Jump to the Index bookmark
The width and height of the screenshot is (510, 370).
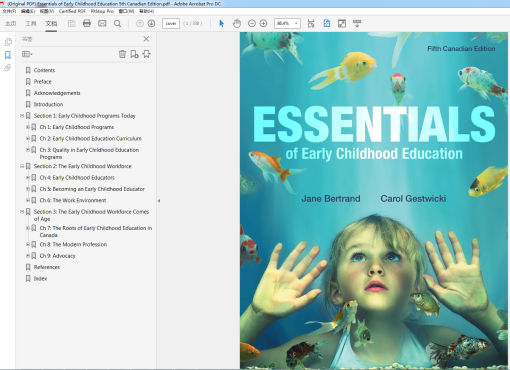tap(40, 278)
